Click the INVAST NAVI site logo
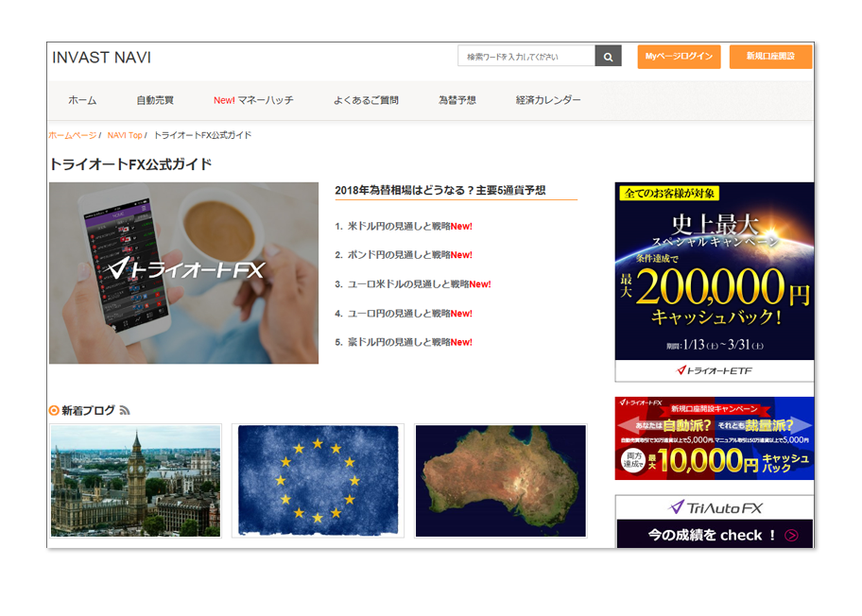The image size is (862, 616). 102,58
